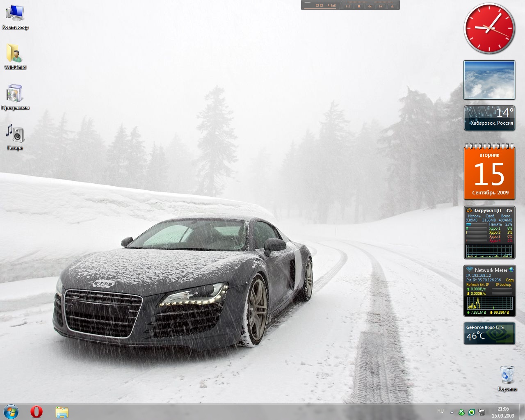Click the CPU usage graph
Screen dimensions: 525x420
(489, 251)
